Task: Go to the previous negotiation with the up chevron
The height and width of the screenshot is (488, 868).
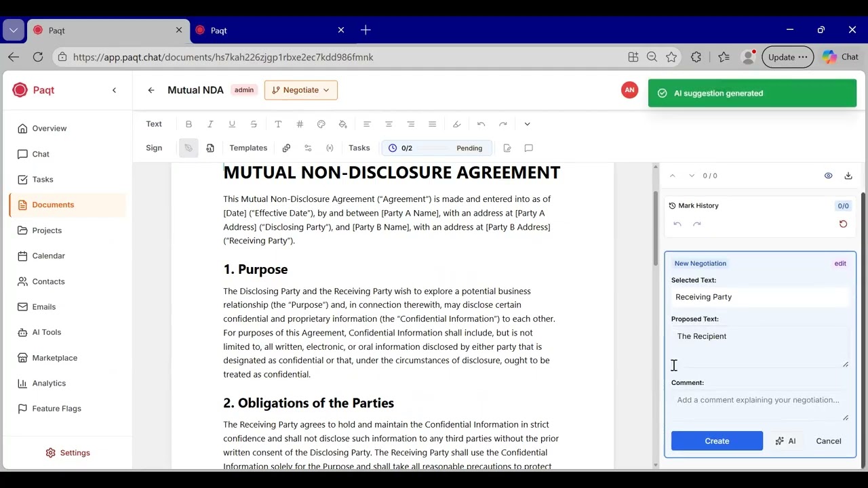Action: click(x=673, y=176)
